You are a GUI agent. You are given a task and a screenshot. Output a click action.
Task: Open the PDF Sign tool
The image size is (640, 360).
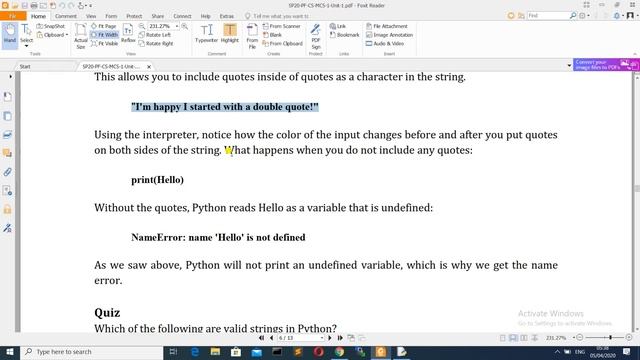click(316, 36)
